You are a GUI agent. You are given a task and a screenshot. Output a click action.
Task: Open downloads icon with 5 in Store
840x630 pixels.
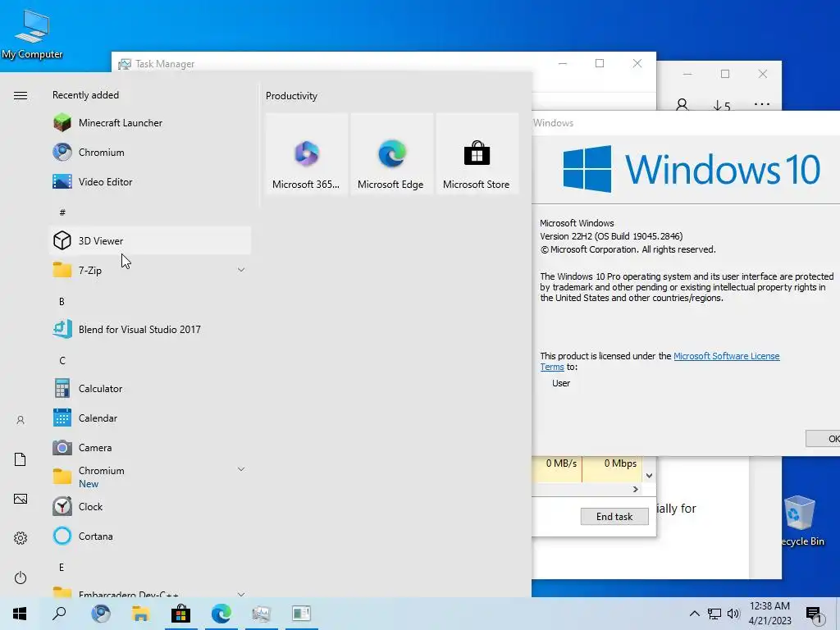click(x=722, y=105)
